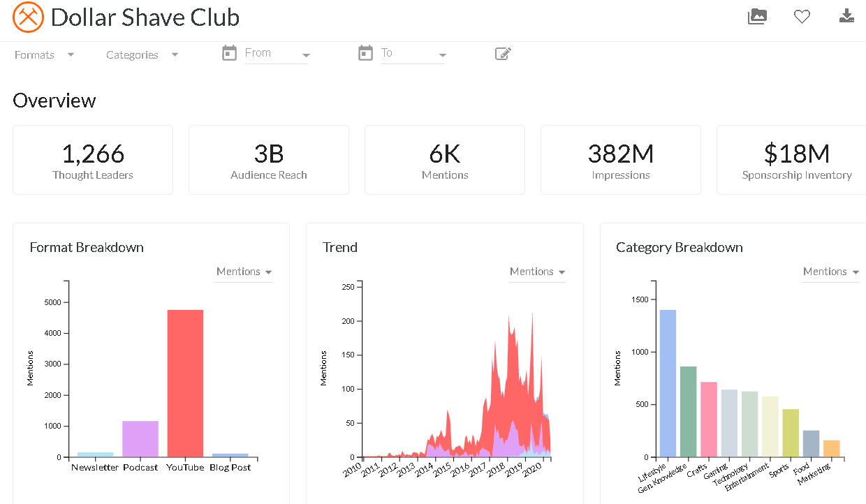866x504 pixels.
Task: Open Trend chart Mentions metric dropdown
Action: click(x=537, y=272)
